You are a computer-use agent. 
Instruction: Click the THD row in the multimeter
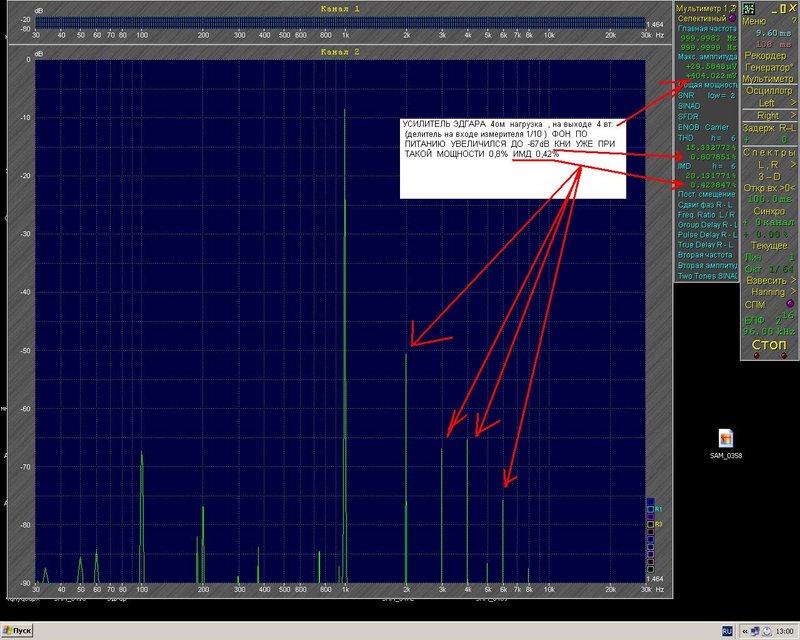[707, 138]
